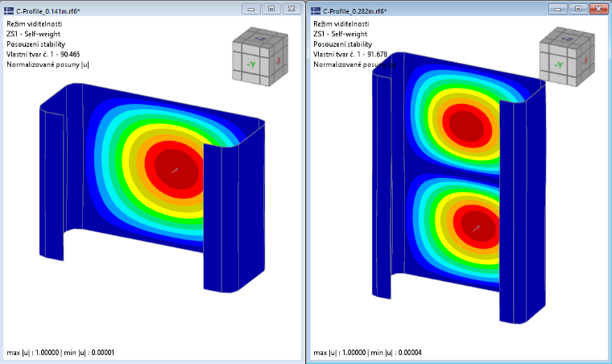Close the C-Profile_0.282m.rf6 window

[599, 9]
